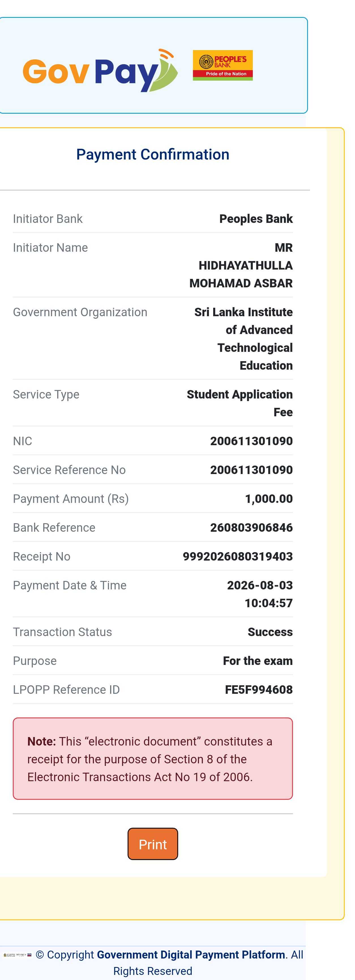Click the Student Application Fee service type
The image size is (355, 980).
click(239, 403)
